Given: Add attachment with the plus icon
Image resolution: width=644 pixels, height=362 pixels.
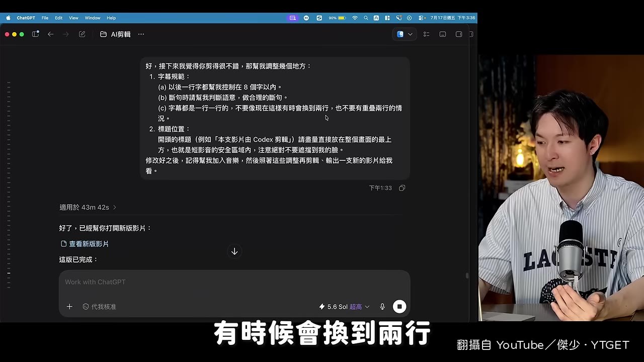Looking at the screenshot, I should [x=69, y=307].
